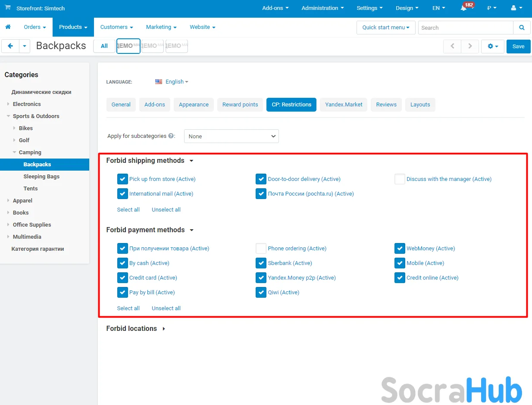Check the Phone ordering payment option

coord(261,249)
